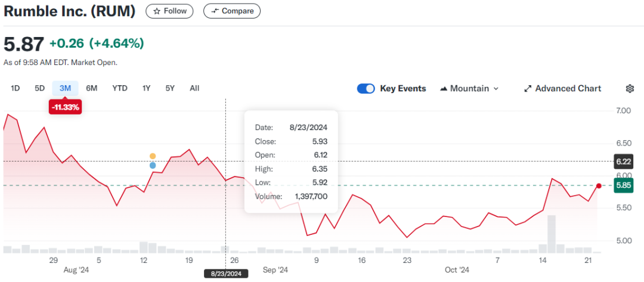Toggle the Key Events switch off
644x282 pixels.
tap(366, 88)
